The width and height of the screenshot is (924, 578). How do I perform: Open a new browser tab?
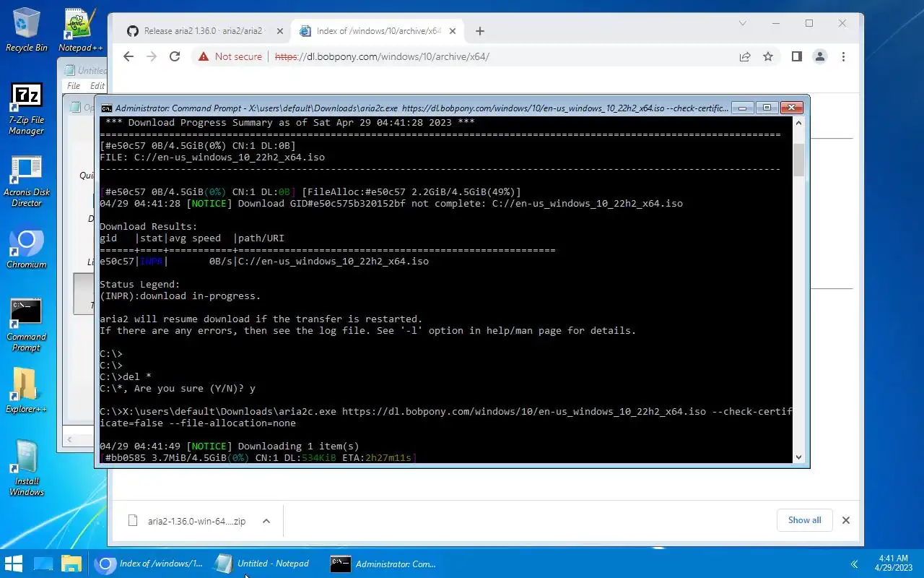pyautogui.click(x=480, y=31)
